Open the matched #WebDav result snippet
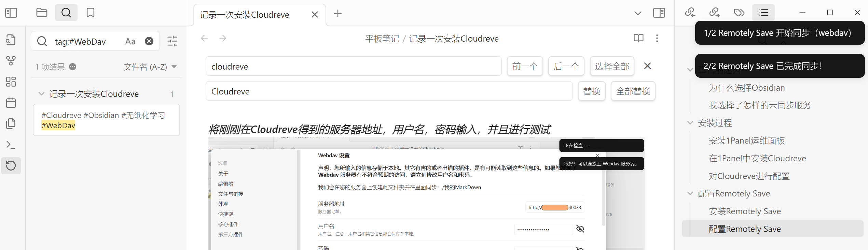Screen dimensions: 868x250 [106, 120]
